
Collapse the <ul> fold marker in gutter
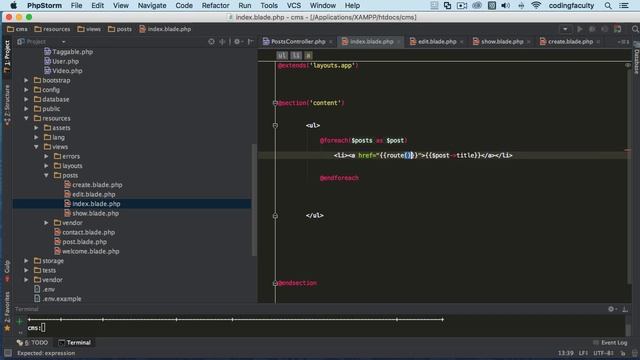pyautogui.click(x=275, y=125)
